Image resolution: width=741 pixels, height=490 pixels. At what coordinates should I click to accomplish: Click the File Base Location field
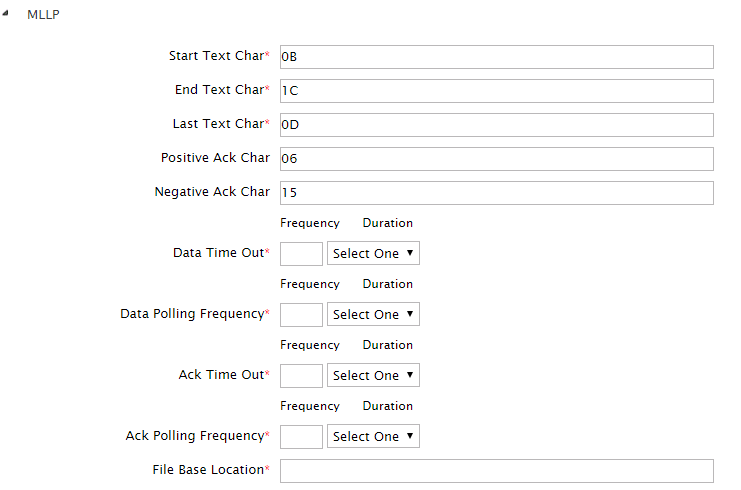point(496,471)
